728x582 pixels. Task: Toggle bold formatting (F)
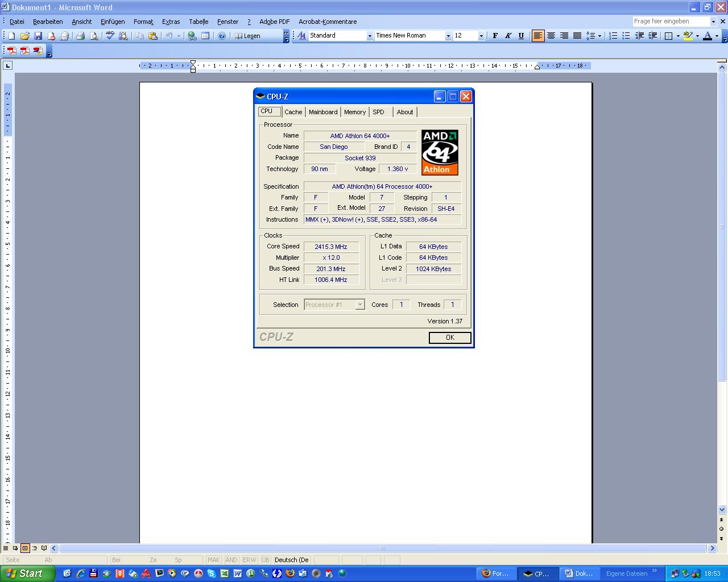pyautogui.click(x=495, y=36)
